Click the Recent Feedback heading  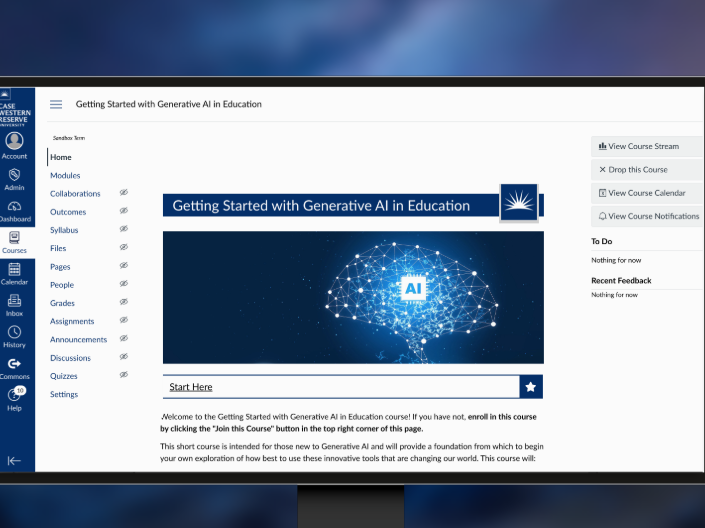[621, 281]
